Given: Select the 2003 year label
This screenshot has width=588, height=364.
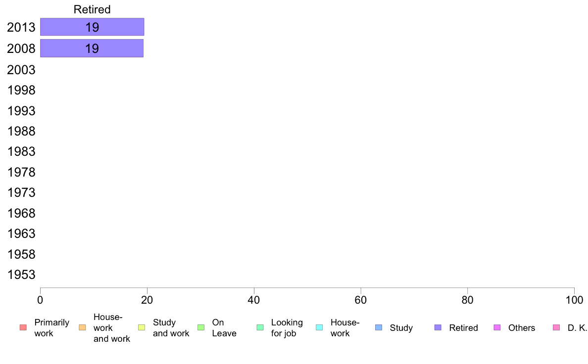Looking at the screenshot, I should tap(21, 70).
